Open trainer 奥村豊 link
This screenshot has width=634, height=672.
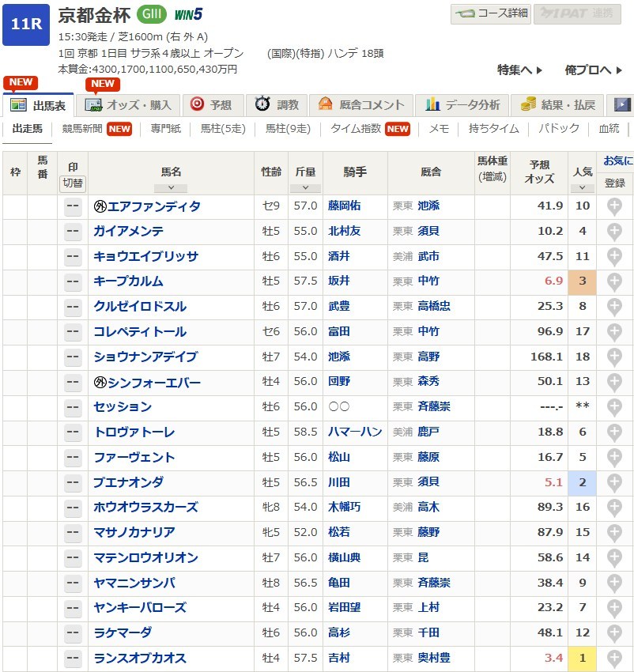click(x=434, y=658)
